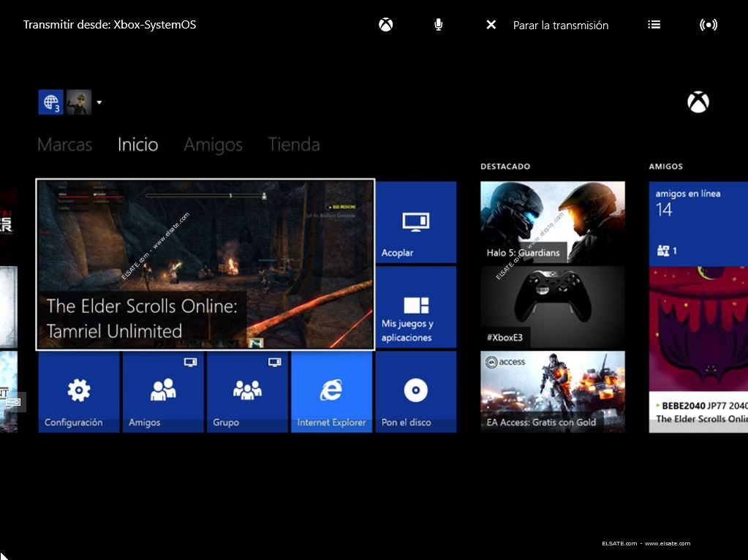Open the Amigos tab
This screenshot has width=748, height=560.
point(214,145)
